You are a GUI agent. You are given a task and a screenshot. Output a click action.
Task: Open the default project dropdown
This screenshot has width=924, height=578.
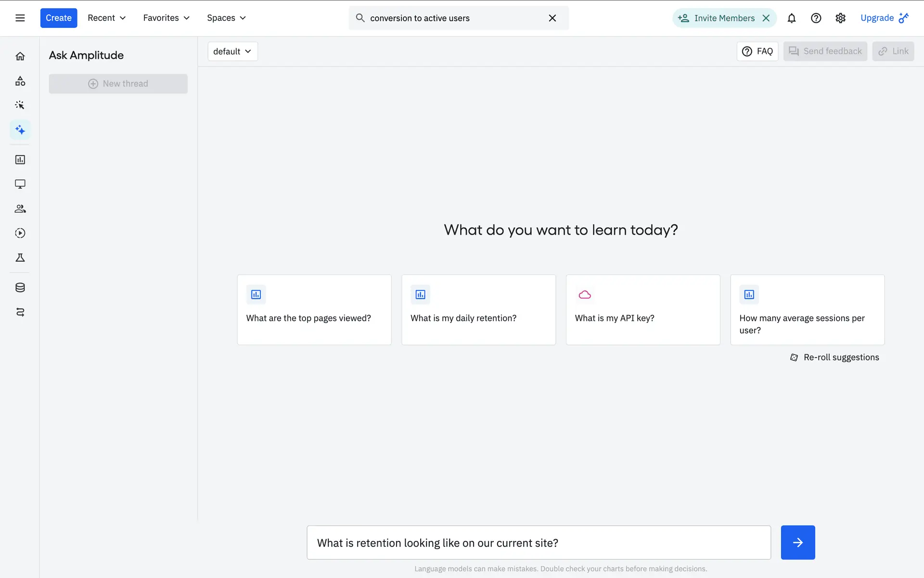[232, 52]
